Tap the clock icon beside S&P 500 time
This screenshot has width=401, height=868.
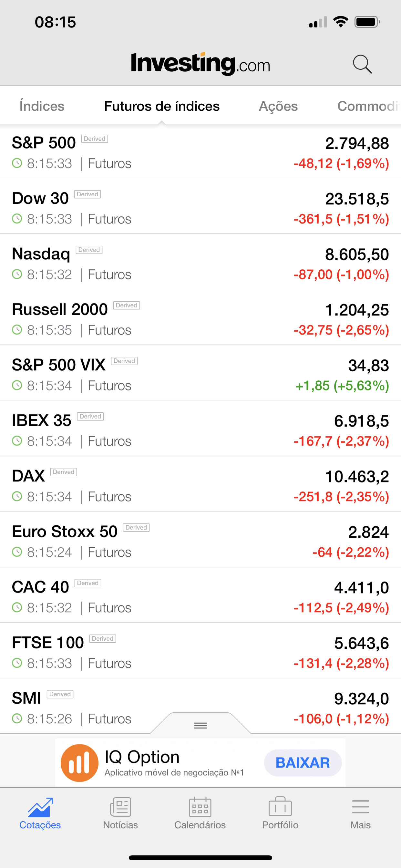point(17,163)
